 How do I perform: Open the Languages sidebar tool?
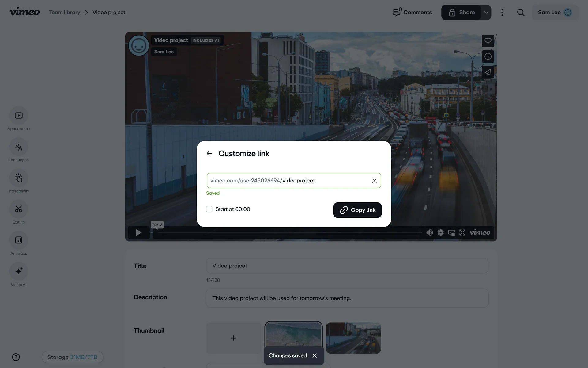tap(19, 147)
